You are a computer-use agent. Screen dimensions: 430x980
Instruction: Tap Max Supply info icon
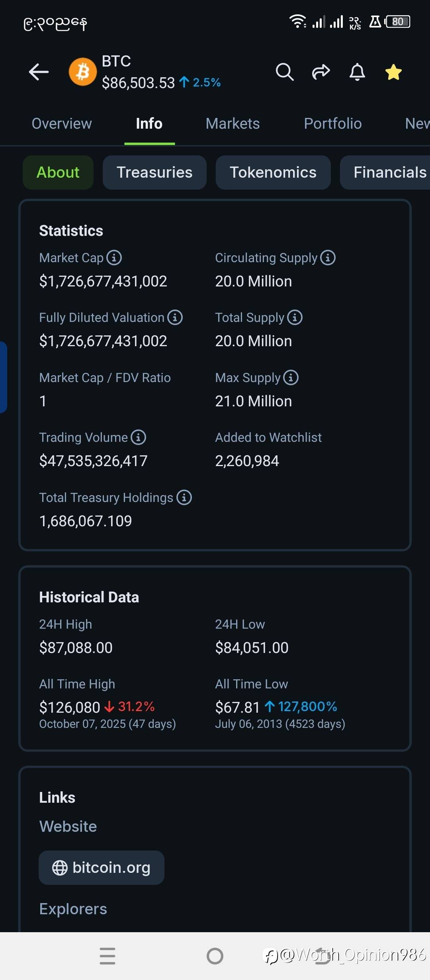pyautogui.click(x=291, y=378)
